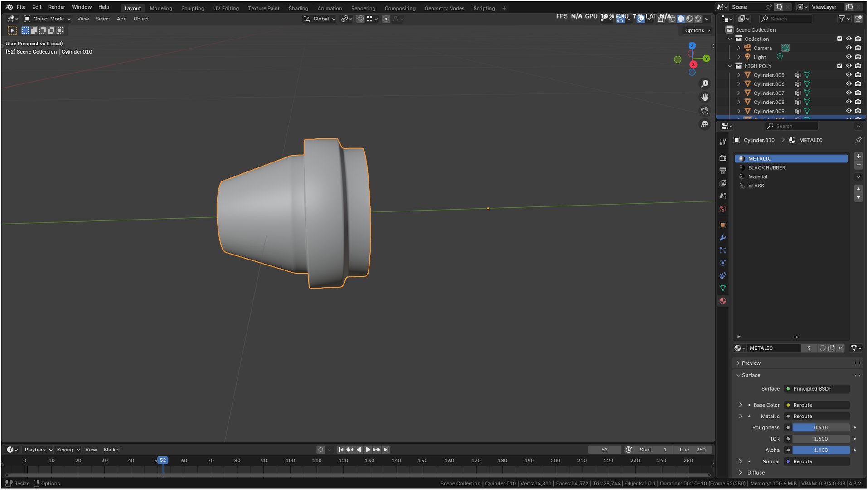Open the Render properties tab
Viewport: 868px width, 490px height.
pos(723,158)
